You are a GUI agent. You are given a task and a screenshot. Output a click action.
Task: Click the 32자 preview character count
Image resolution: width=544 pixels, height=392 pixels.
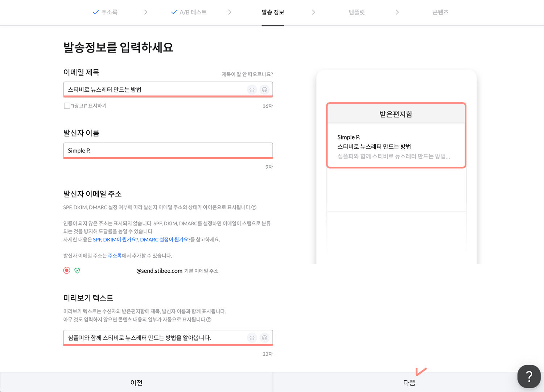(268, 354)
